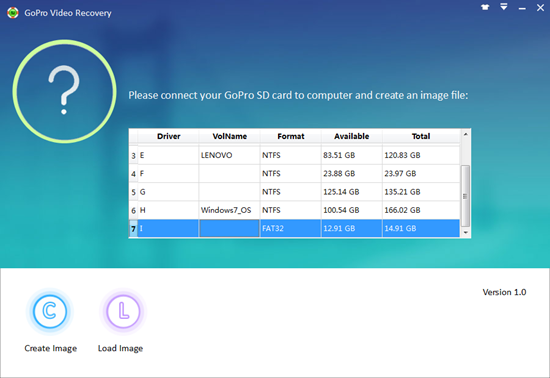The image size is (550, 378).
Task: Click the NTFS cell in row H
Action: coord(290,210)
